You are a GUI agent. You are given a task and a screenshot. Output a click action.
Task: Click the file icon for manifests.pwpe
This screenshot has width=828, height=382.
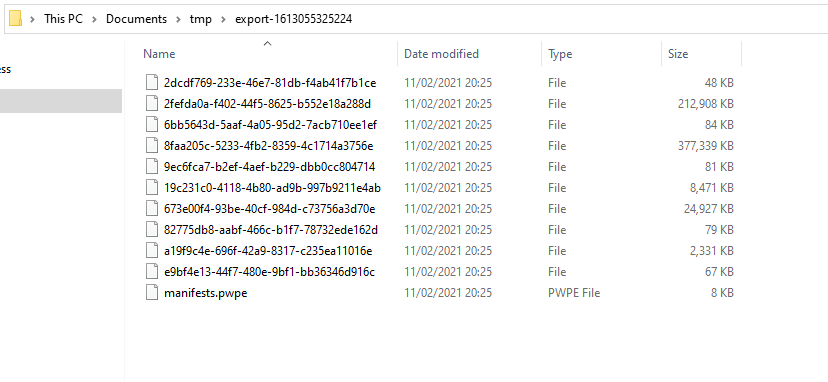pyautogui.click(x=152, y=293)
